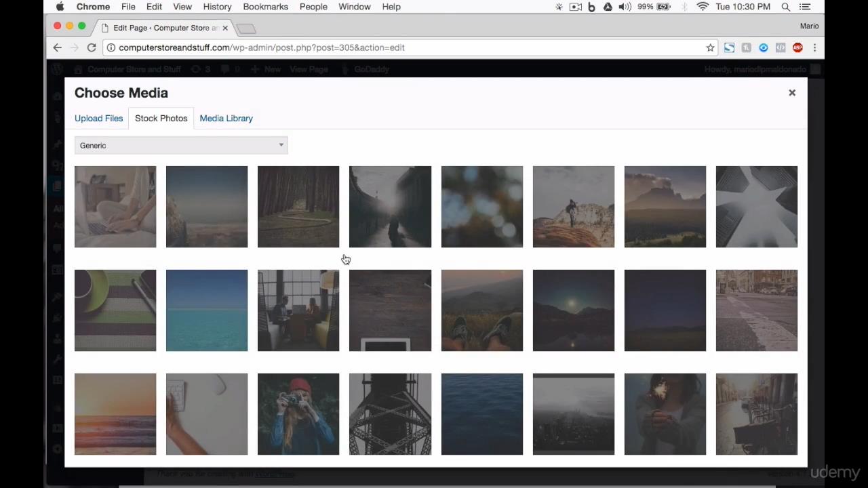Screen dimensions: 868x488
Task: Open the History menu
Action: (217, 7)
